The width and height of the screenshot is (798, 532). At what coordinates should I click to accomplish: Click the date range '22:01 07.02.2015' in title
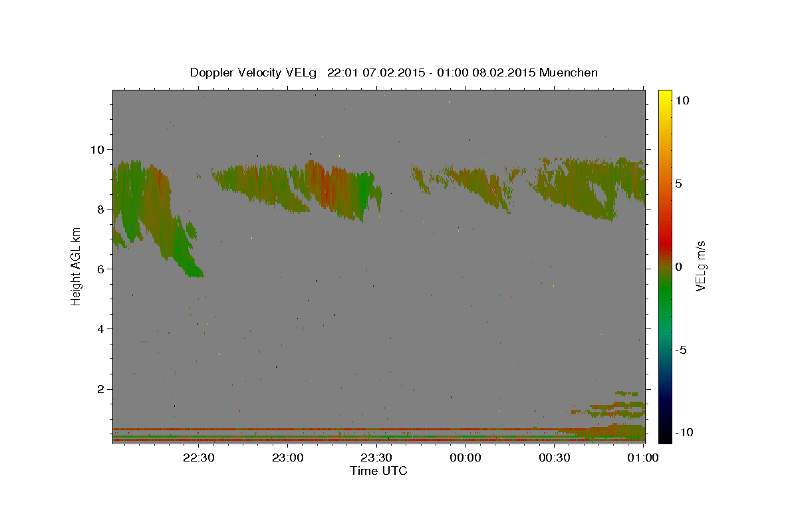[375, 72]
